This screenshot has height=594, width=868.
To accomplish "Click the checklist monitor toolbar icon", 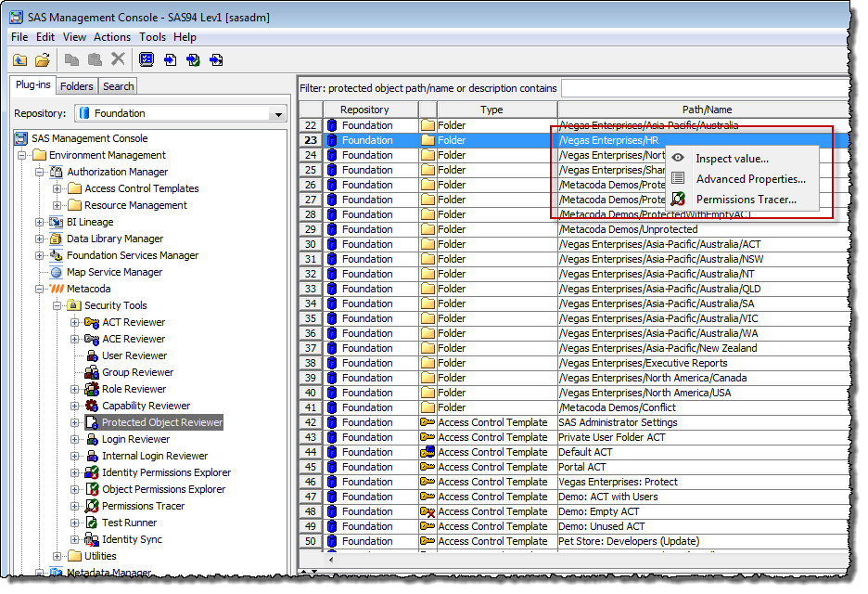I will click(x=147, y=59).
